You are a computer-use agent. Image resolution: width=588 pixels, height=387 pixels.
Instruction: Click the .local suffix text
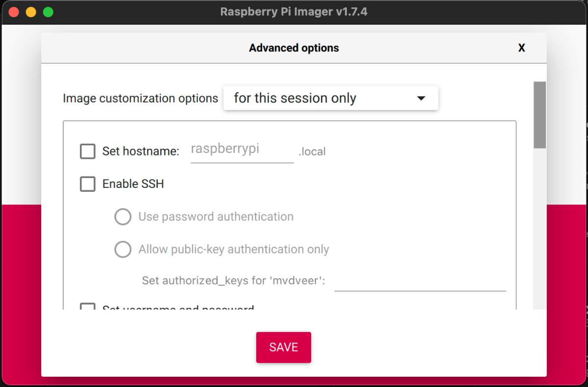(x=312, y=152)
